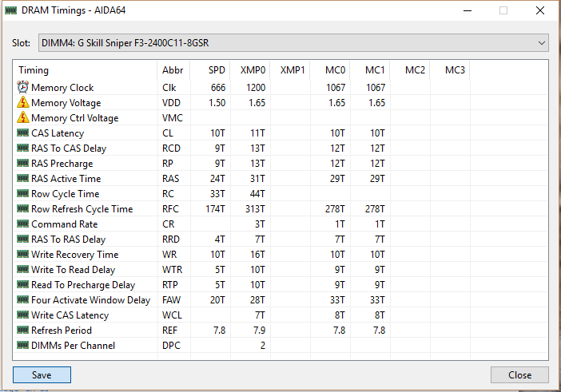Click the RAM icon beside RAS To RAS Delay
561x392 pixels.
[x=23, y=239]
